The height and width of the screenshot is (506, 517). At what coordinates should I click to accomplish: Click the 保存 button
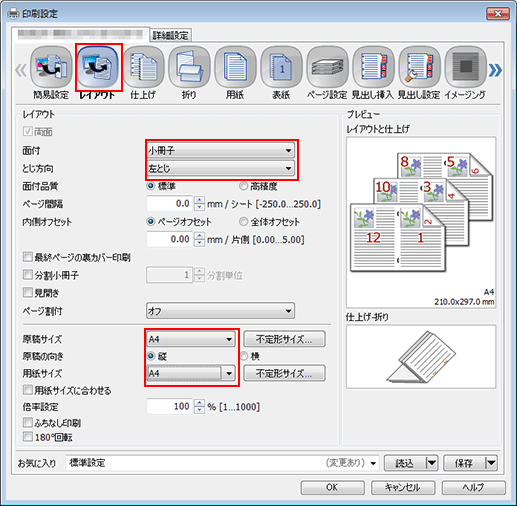click(465, 463)
